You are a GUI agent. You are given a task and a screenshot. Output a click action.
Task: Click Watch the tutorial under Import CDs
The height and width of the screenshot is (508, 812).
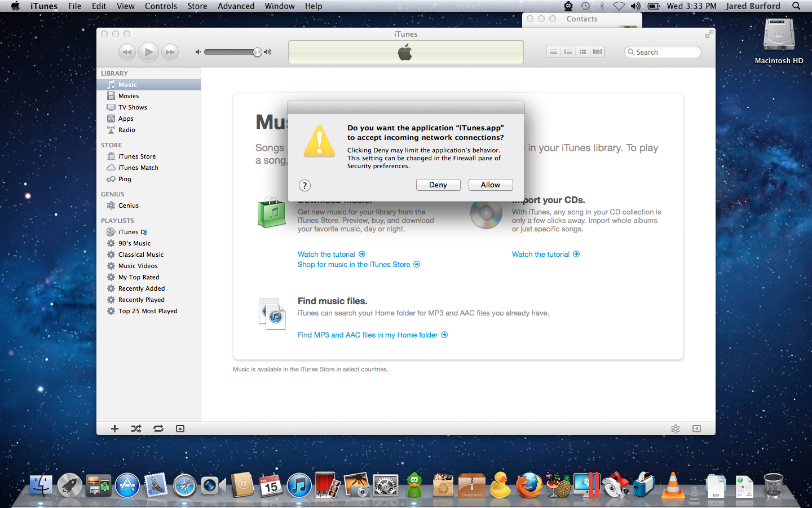point(546,254)
